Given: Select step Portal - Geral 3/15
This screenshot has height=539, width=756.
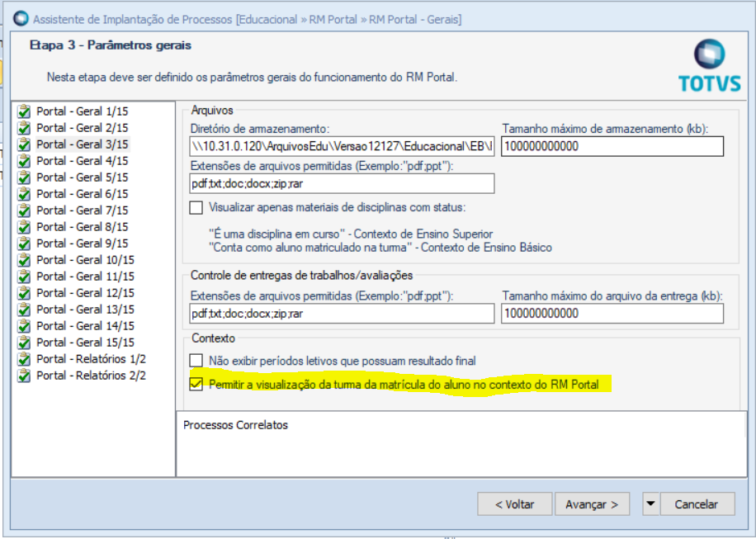Looking at the screenshot, I should coord(83,144).
